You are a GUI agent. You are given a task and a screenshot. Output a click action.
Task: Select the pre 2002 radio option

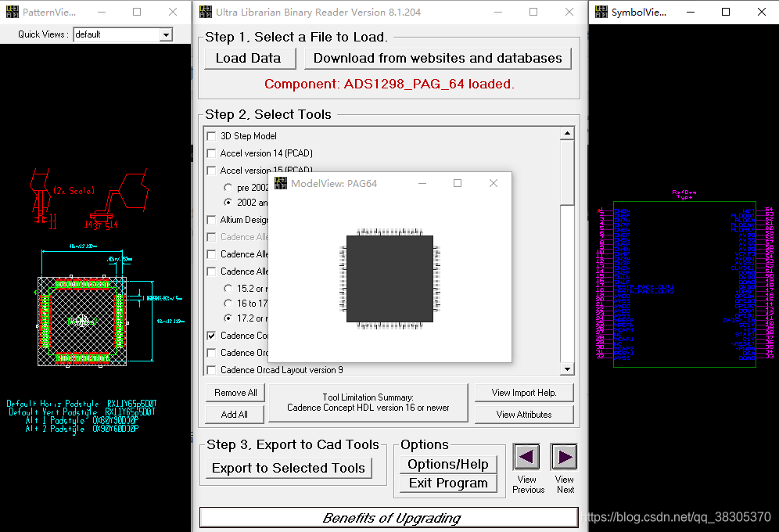228,188
